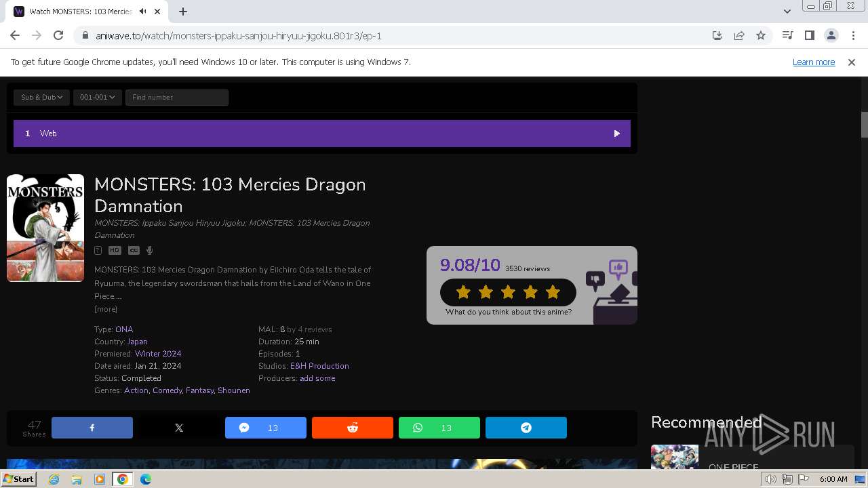Open the MONSTERS poster thumbnail
868x488 pixels.
(45, 228)
